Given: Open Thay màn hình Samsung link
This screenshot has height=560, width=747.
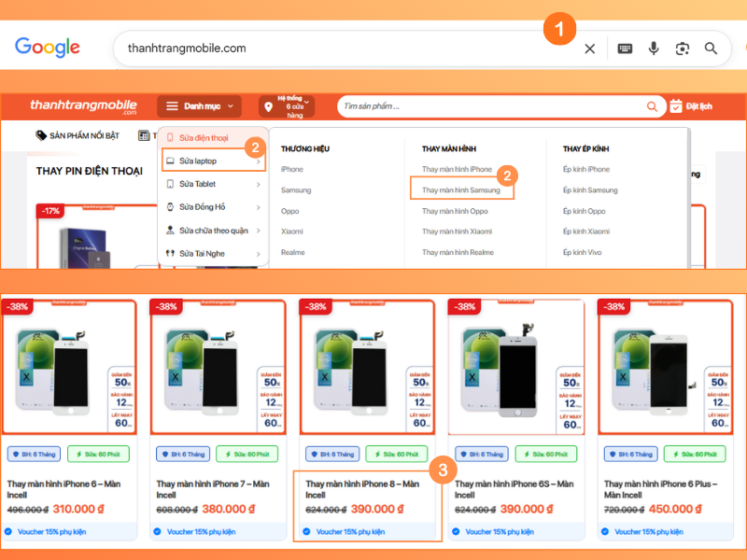Looking at the screenshot, I should [460, 190].
